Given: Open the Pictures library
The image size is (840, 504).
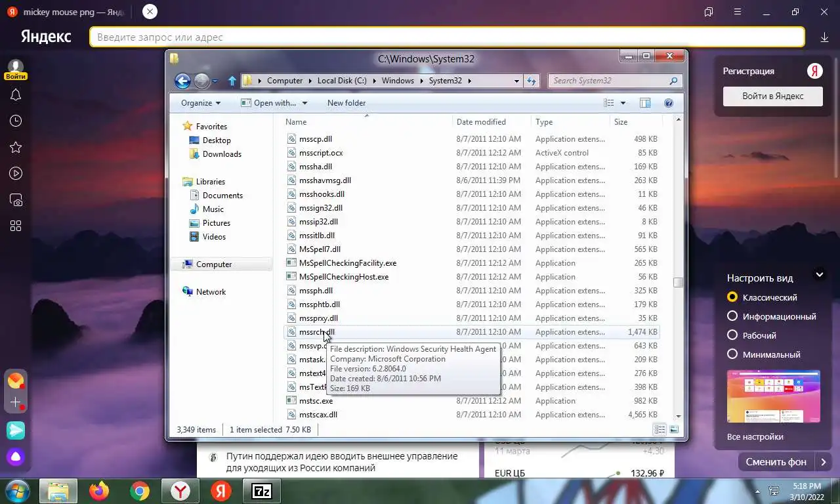Looking at the screenshot, I should click(209, 222).
